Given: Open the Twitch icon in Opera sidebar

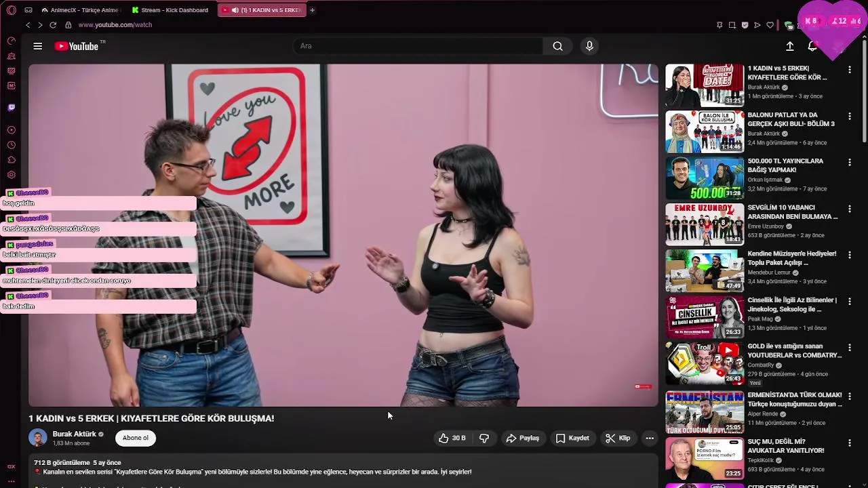Looking at the screenshot, I should [x=11, y=107].
